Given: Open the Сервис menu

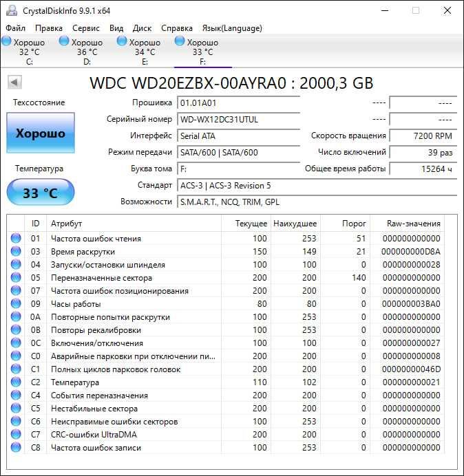Looking at the screenshot, I should tap(85, 28).
